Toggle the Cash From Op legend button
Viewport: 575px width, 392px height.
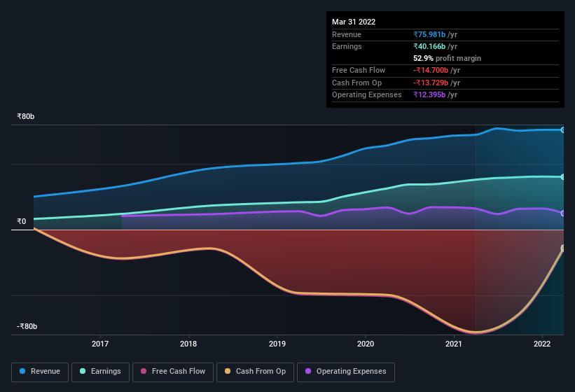point(255,372)
